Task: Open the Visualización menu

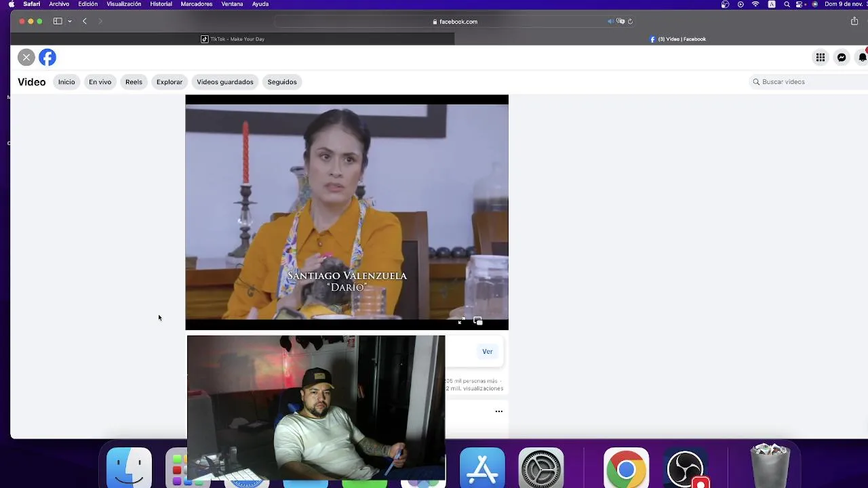Action: [x=124, y=4]
